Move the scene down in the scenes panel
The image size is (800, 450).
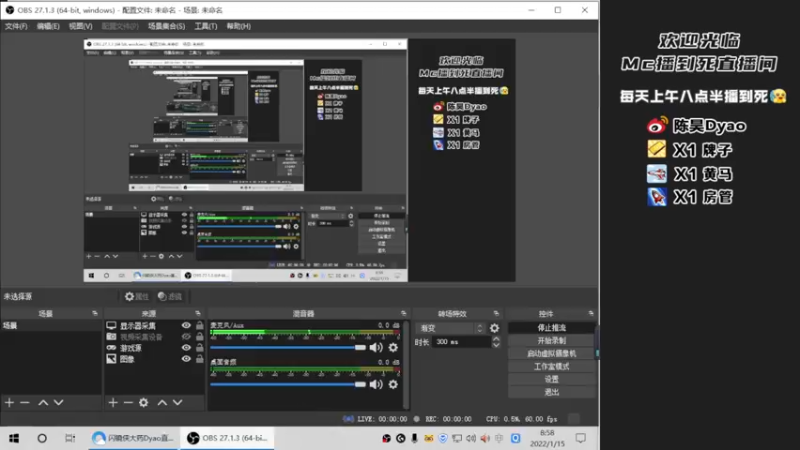click(59, 403)
